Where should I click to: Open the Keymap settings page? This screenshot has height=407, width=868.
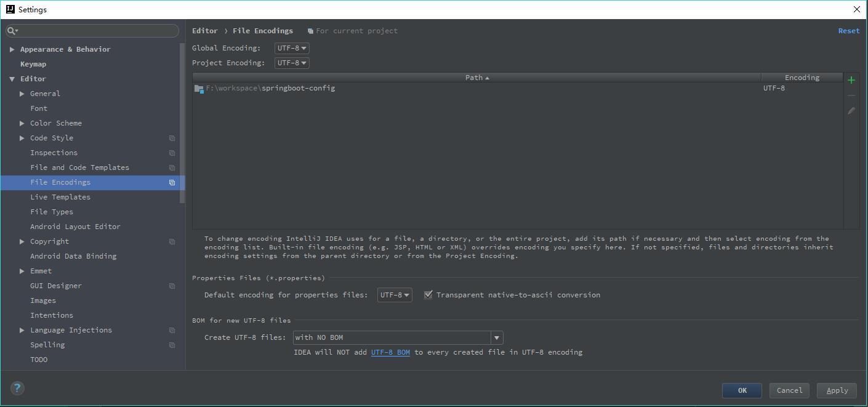(33, 64)
